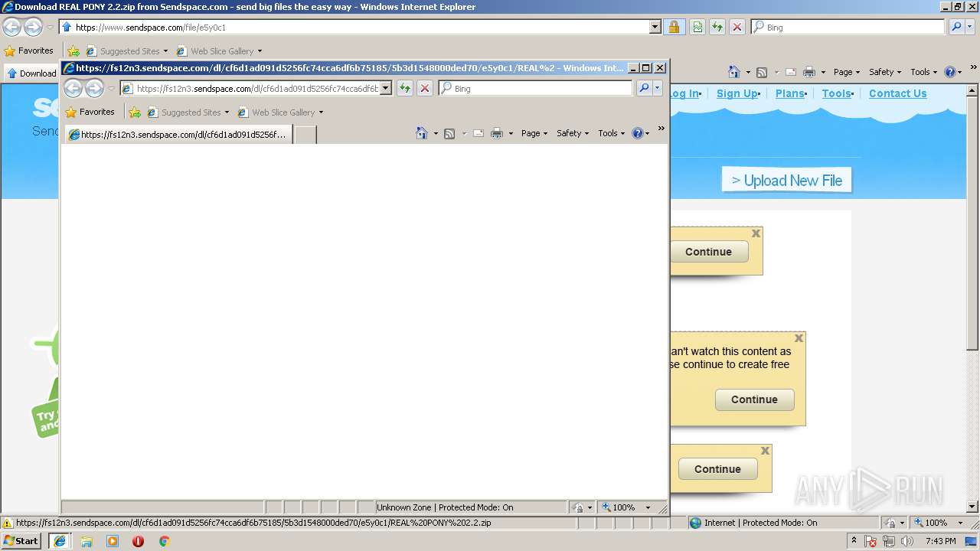Click Compatibility View icon in main address bar
Viewport: 980px width, 551px height.
pos(697,27)
